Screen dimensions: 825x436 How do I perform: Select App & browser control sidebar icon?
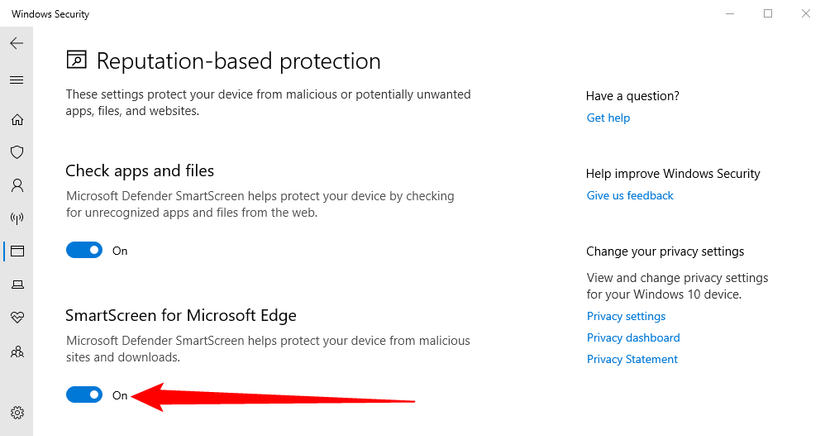tap(17, 251)
